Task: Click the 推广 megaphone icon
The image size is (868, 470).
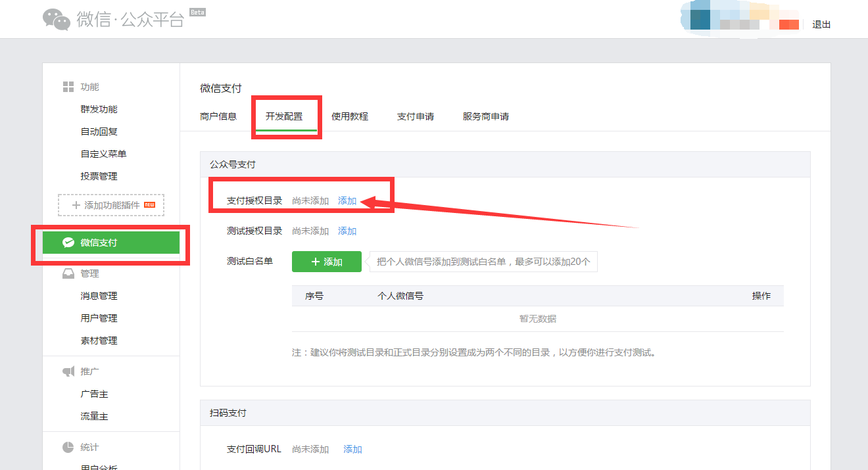Action: tap(68, 371)
